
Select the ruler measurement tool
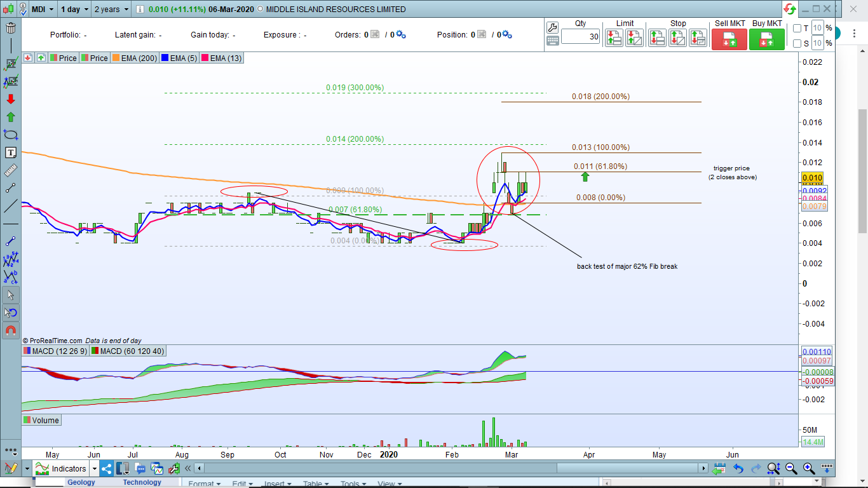click(11, 170)
